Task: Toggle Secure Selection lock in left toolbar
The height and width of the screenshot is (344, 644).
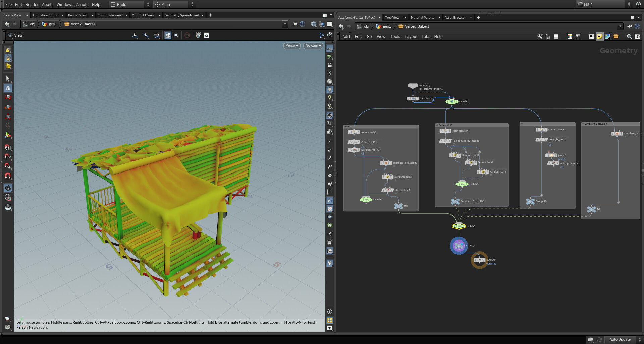Action: pyautogui.click(x=8, y=88)
